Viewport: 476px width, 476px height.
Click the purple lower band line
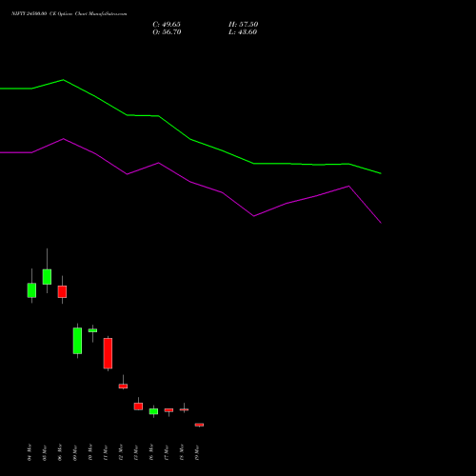190,182
